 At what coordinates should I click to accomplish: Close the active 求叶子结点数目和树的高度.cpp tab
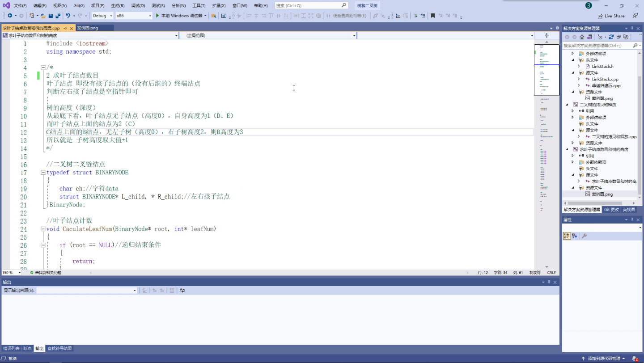click(x=71, y=28)
